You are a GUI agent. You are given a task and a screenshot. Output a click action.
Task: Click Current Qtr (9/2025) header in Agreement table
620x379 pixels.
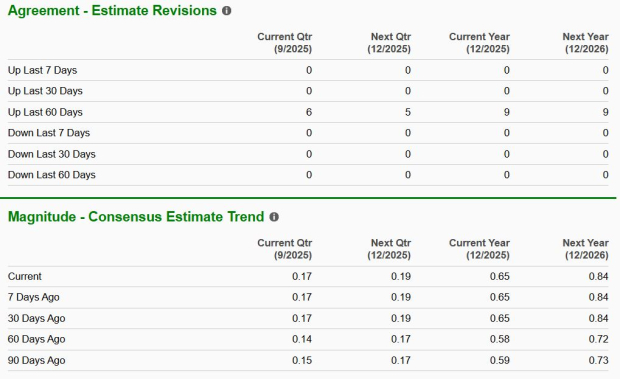(285, 43)
